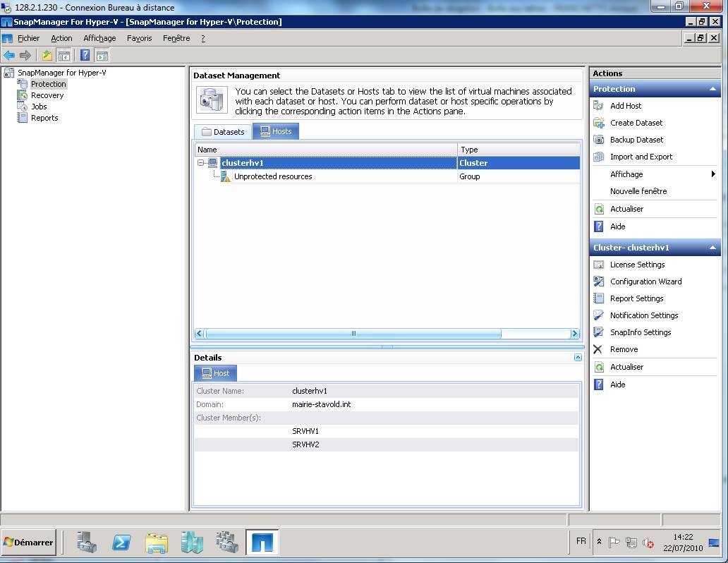Open SnapInfo Settings
Image resolution: width=728 pixels, height=563 pixels.
click(x=640, y=332)
